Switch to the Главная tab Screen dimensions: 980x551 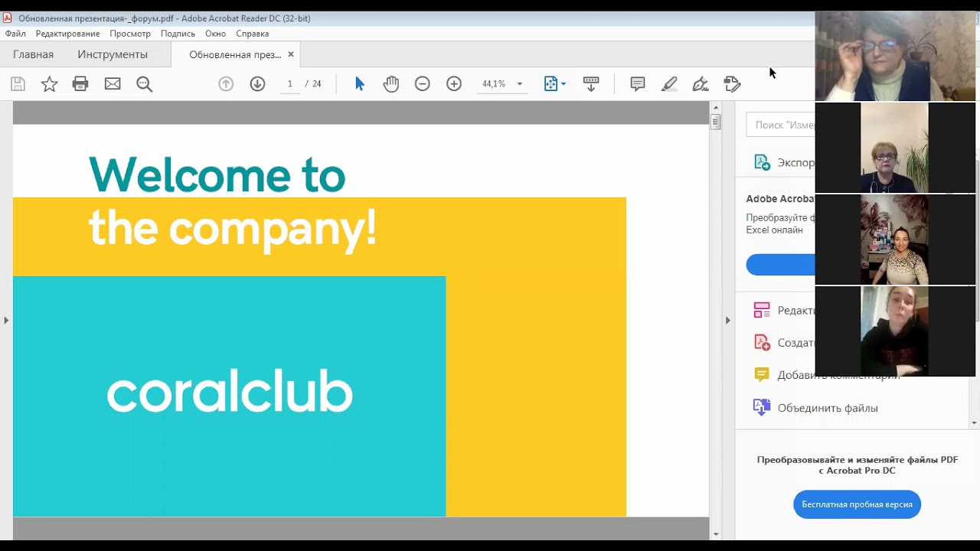pyautogui.click(x=33, y=54)
